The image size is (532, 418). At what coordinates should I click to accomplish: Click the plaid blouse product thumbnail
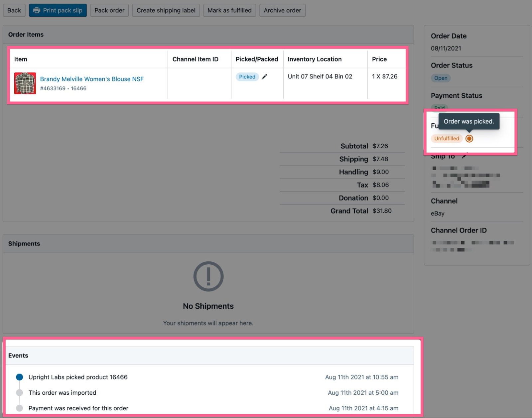pyautogui.click(x=25, y=83)
